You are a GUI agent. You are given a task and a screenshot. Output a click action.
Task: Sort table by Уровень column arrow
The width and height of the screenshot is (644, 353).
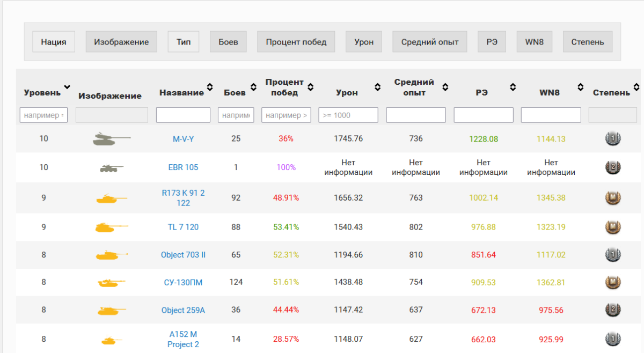pyautogui.click(x=67, y=87)
